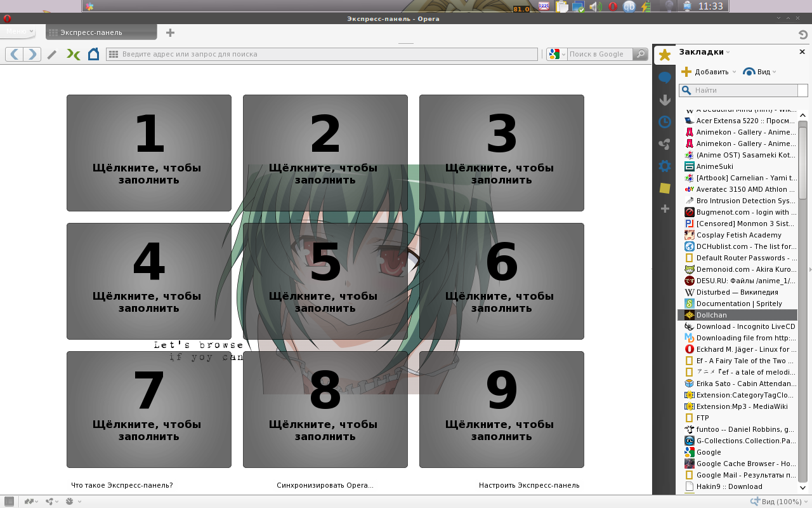Open the yellow Notes panel icon
The width and height of the screenshot is (812, 508).
665,188
